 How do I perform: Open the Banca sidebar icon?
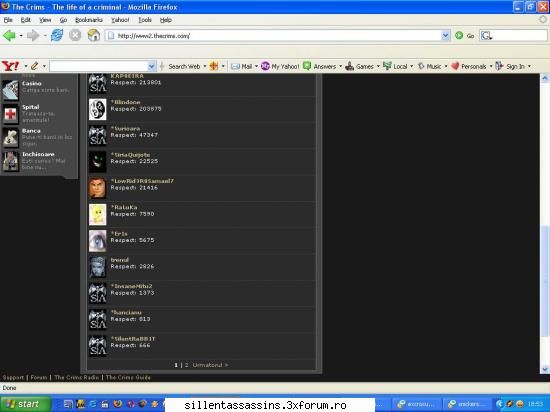coord(11,137)
